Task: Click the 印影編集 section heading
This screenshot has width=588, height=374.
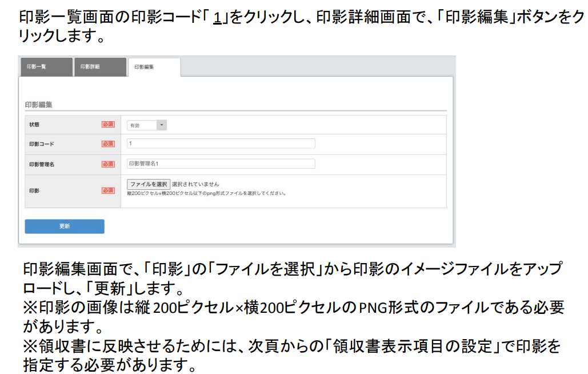Action: pos(39,105)
